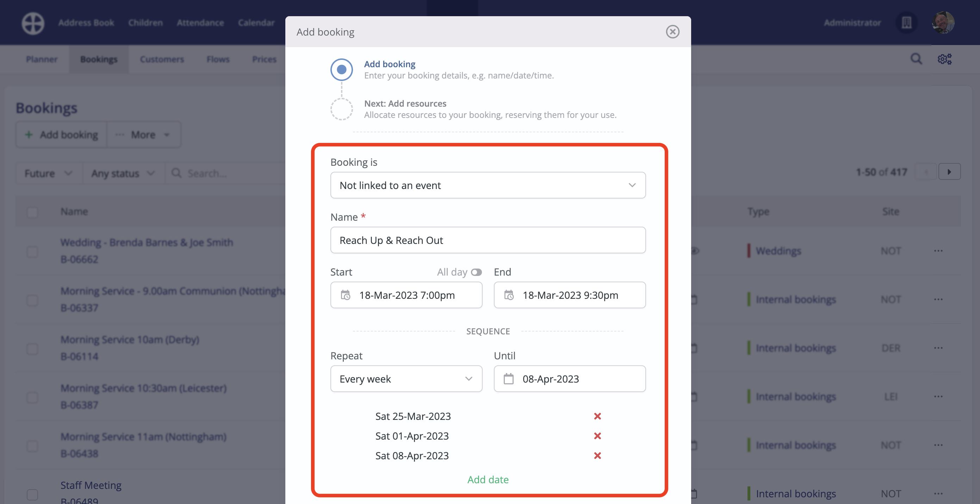Open the End date calendar picker icon
This screenshot has height=504, width=980.
[x=509, y=295]
